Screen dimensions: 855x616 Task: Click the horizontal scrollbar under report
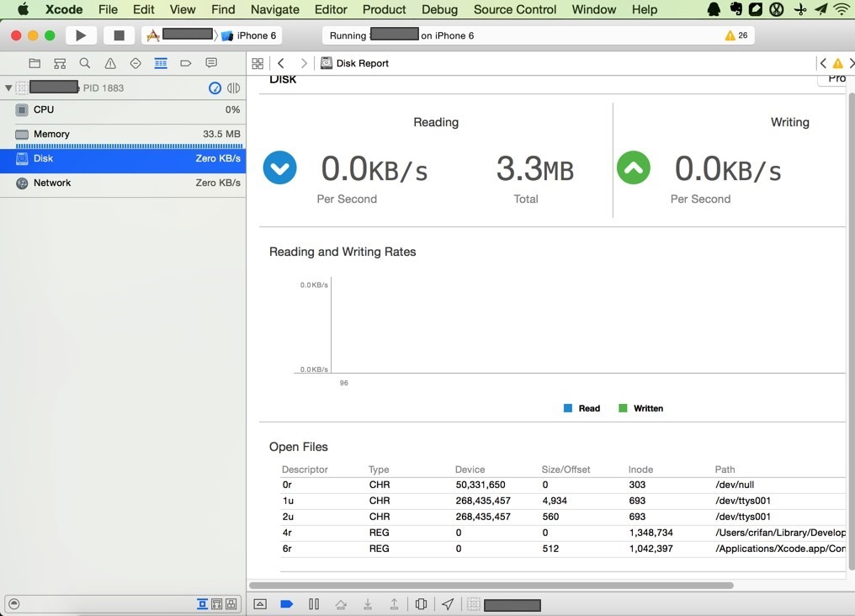491,586
